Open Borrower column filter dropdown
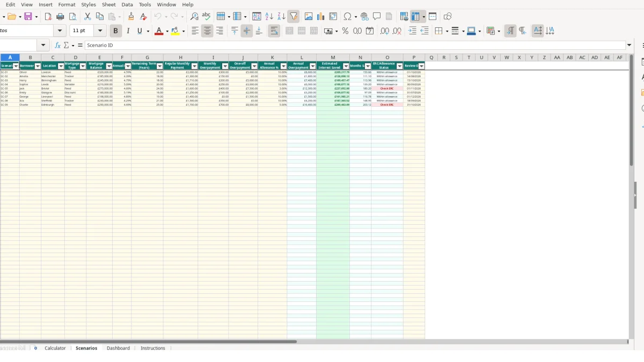644x362 pixels. (38, 66)
